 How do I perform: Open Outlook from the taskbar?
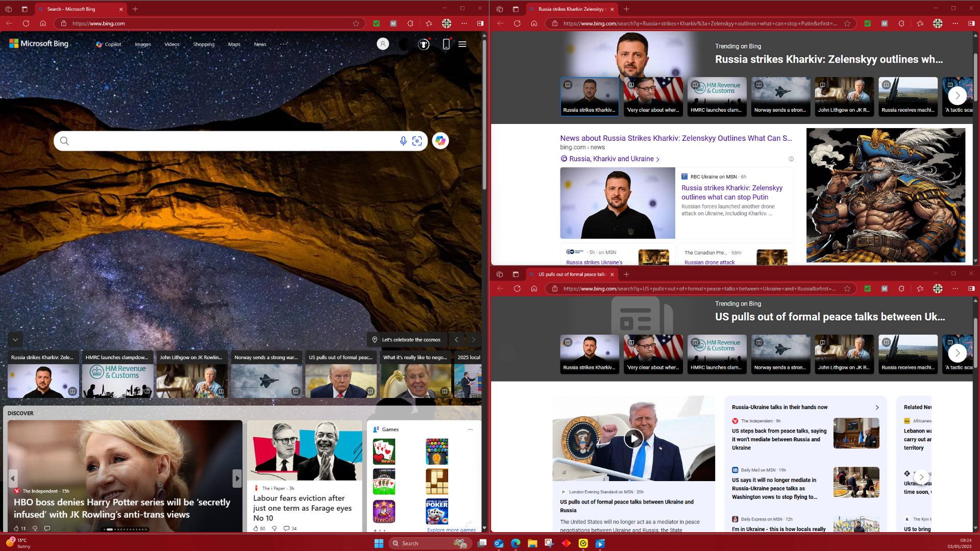coord(499,543)
